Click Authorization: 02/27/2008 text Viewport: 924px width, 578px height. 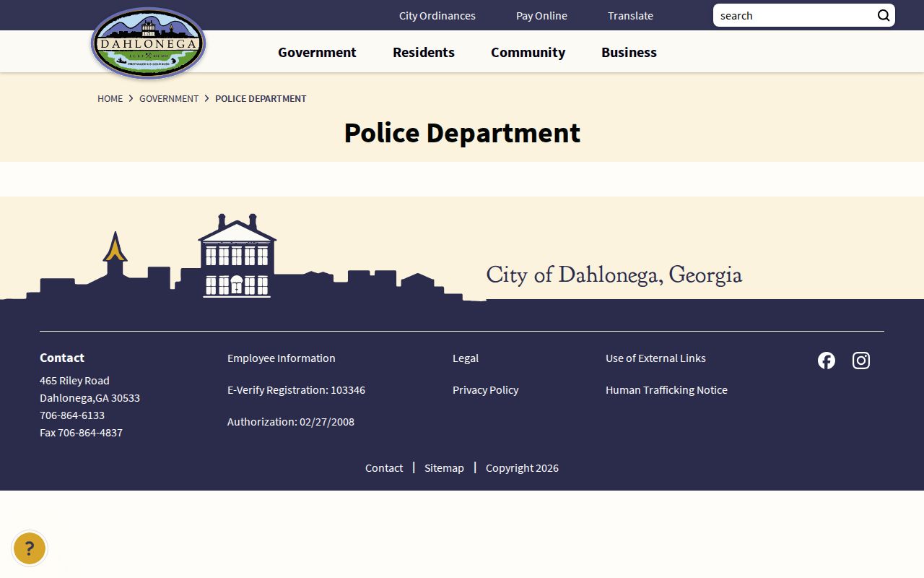(x=291, y=421)
